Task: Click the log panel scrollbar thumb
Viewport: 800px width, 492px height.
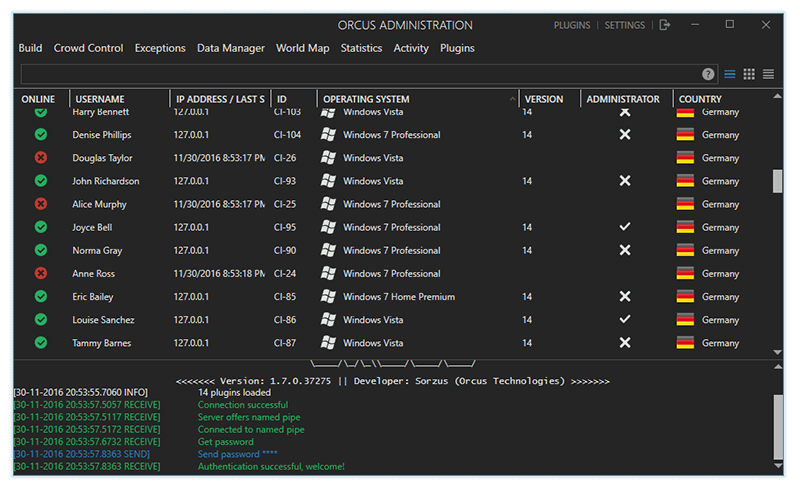Action: (778, 427)
